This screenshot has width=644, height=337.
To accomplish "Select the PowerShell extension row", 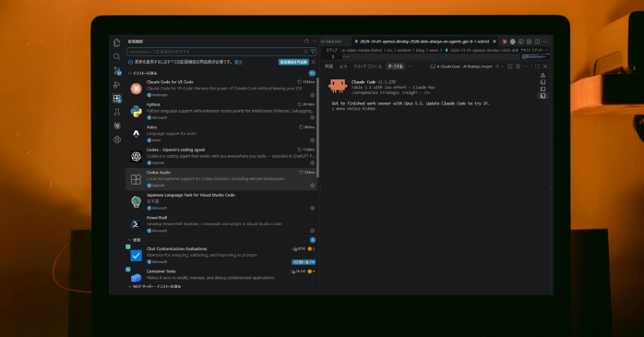I will point(221,224).
